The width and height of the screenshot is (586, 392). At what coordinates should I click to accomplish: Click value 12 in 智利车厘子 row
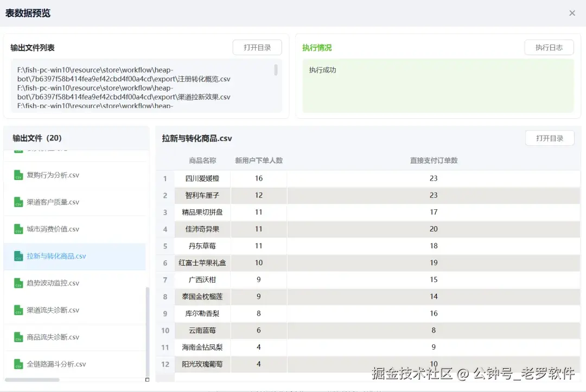point(259,195)
